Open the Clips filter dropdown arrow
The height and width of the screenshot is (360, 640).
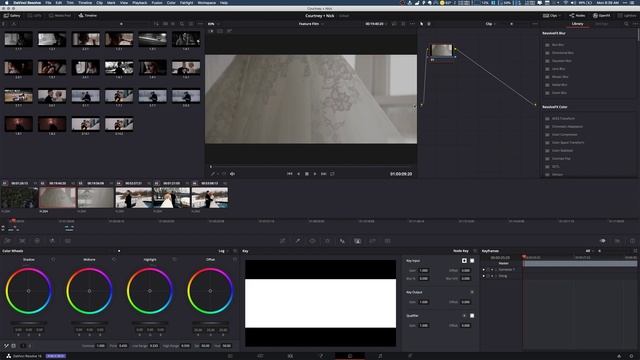click(560, 16)
